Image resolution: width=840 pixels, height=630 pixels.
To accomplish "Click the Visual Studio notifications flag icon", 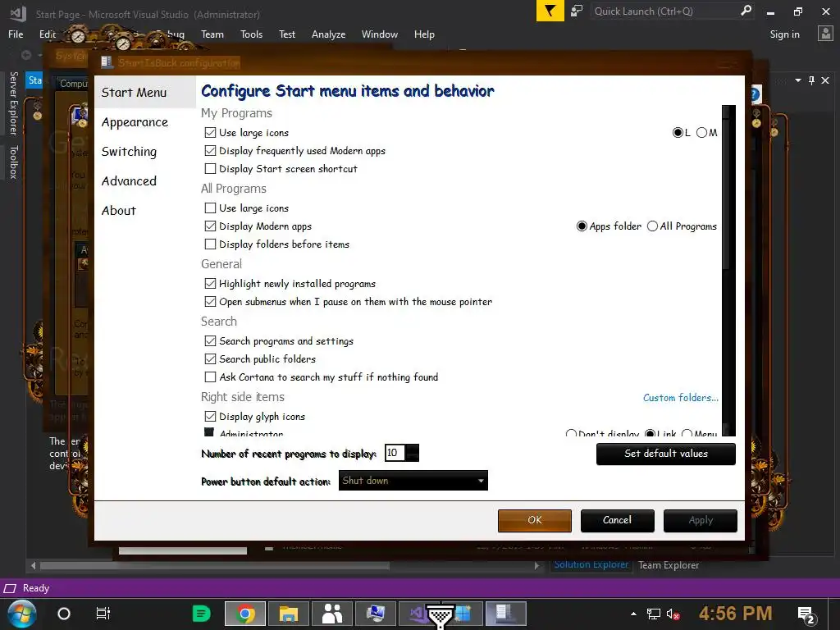I will tap(550, 11).
